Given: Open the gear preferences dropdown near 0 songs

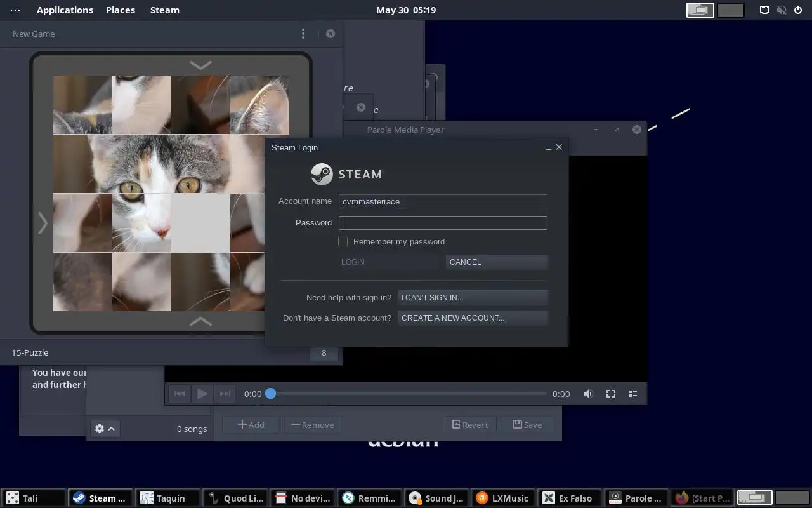Looking at the screenshot, I should pos(105,429).
